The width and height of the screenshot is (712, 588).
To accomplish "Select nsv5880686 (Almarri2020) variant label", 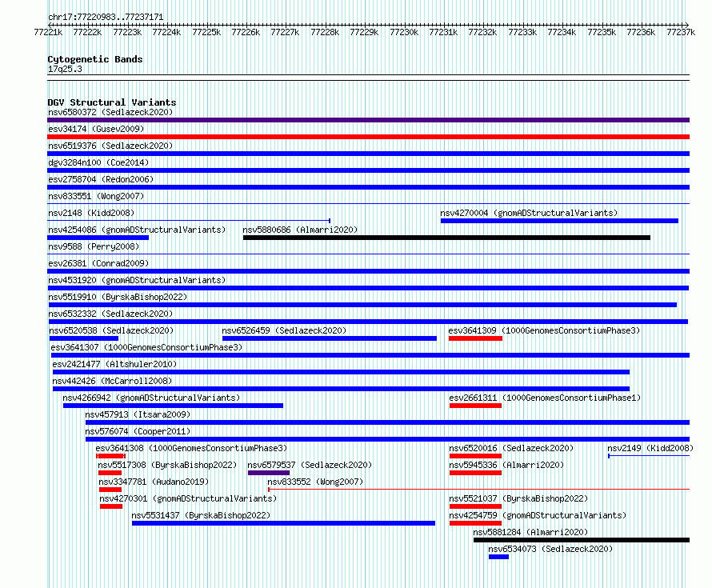I will (300, 230).
